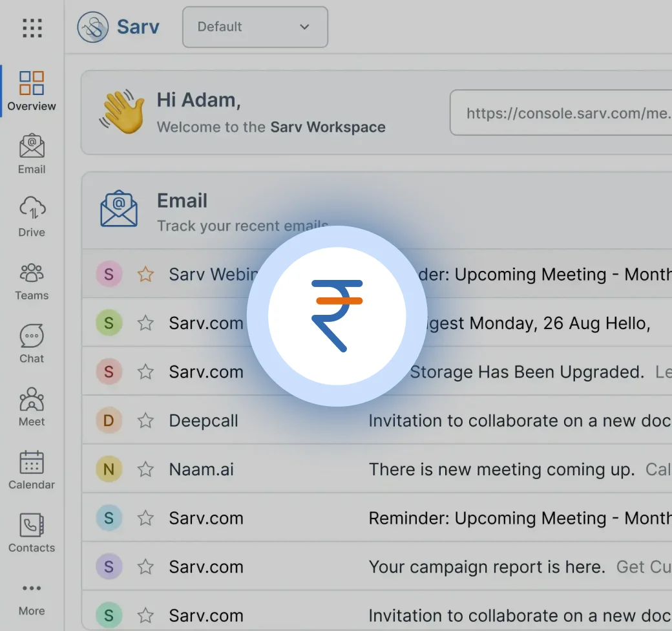This screenshot has width=672, height=631.
Task: Click the blue S avatar on Reminder email
Action: tap(109, 519)
